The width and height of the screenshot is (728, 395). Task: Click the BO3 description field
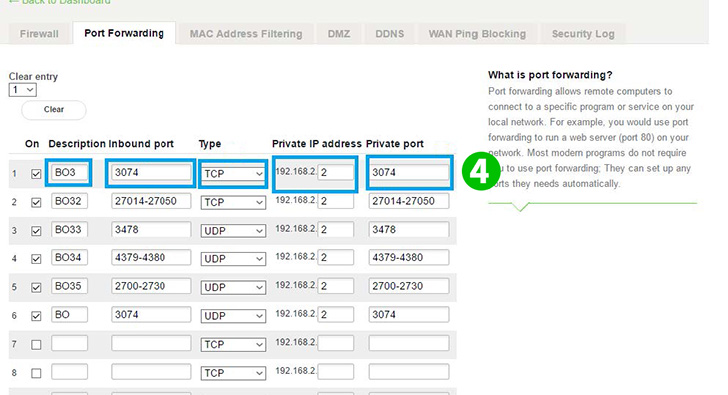69,173
